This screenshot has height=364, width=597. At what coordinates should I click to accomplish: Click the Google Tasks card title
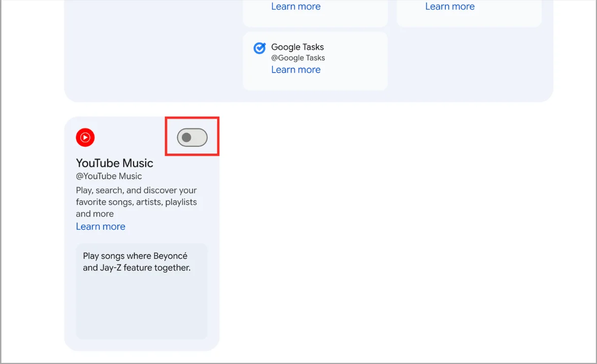click(x=297, y=47)
